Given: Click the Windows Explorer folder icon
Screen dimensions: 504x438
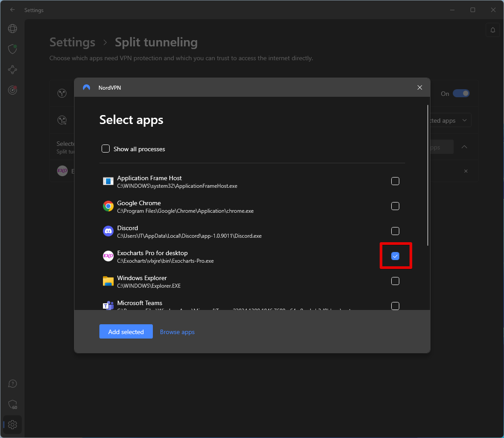Looking at the screenshot, I should (x=108, y=281).
